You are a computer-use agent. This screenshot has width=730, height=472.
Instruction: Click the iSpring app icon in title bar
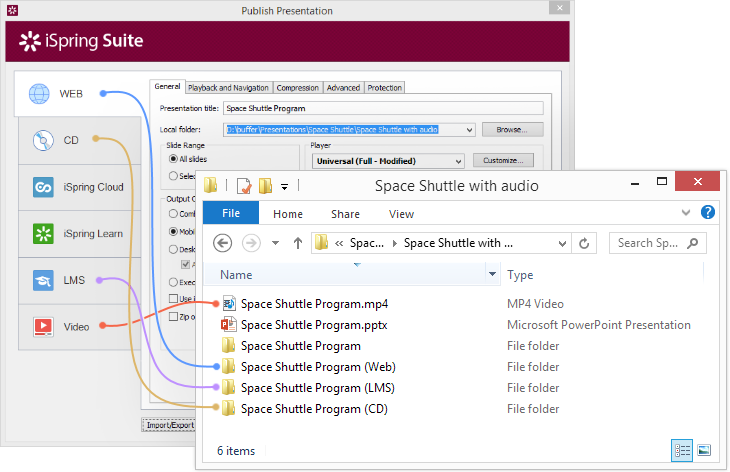click(x=13, y=10)
